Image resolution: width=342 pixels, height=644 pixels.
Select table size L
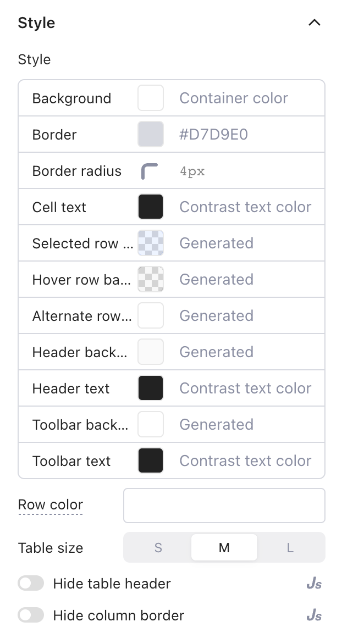tap(290, 548)
